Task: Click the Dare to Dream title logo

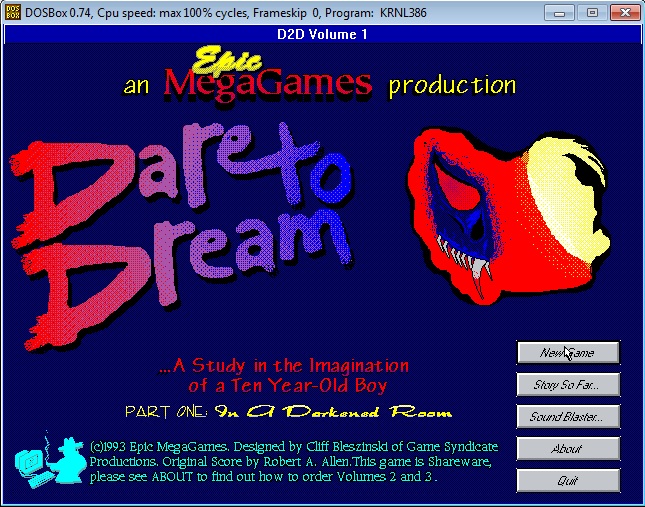Action: click(181, 236)
